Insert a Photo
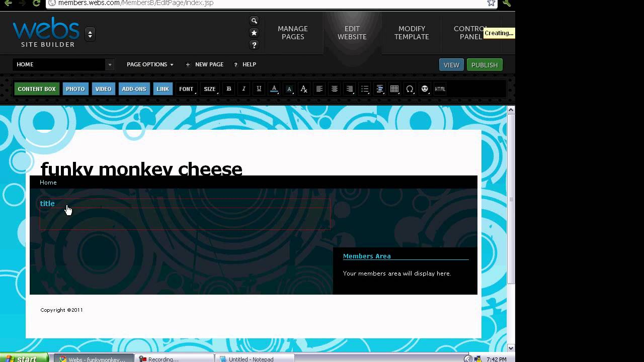 (x=75, y=89)
